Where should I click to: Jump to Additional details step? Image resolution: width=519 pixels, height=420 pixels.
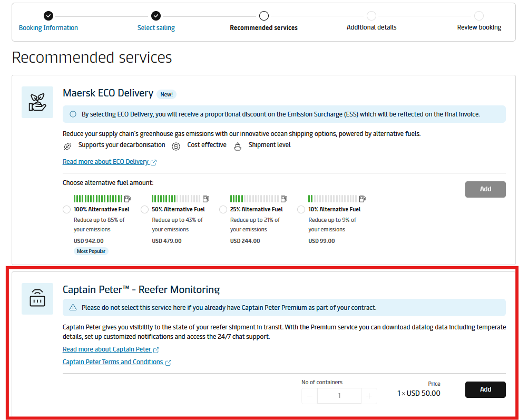(371, 27)
